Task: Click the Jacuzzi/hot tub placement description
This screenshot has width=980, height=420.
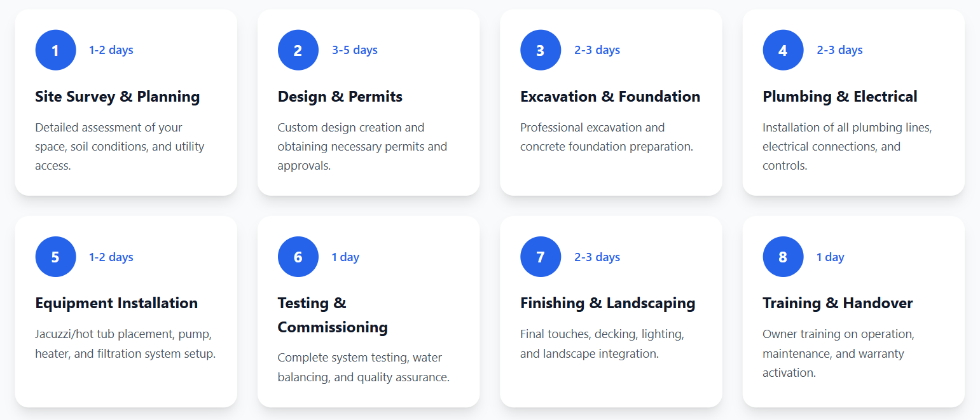Action: (x=125, y=344)
